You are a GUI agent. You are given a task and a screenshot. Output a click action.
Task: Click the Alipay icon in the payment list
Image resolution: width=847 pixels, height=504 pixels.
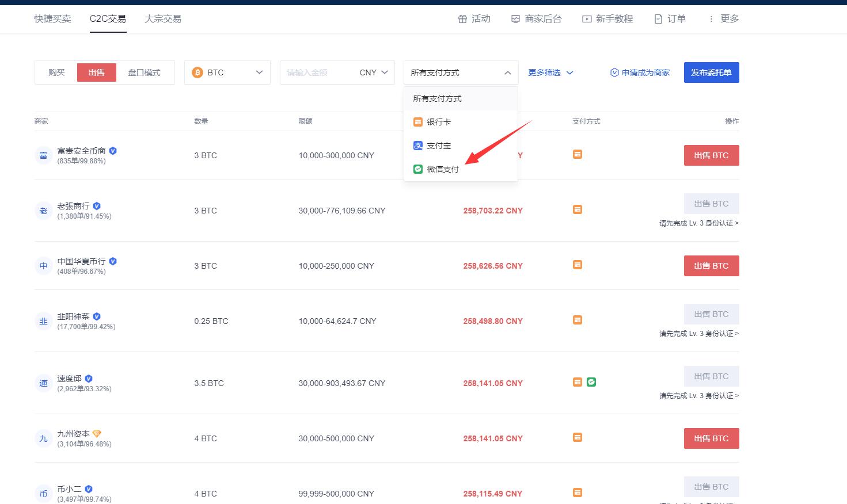[x=417, y=145]
